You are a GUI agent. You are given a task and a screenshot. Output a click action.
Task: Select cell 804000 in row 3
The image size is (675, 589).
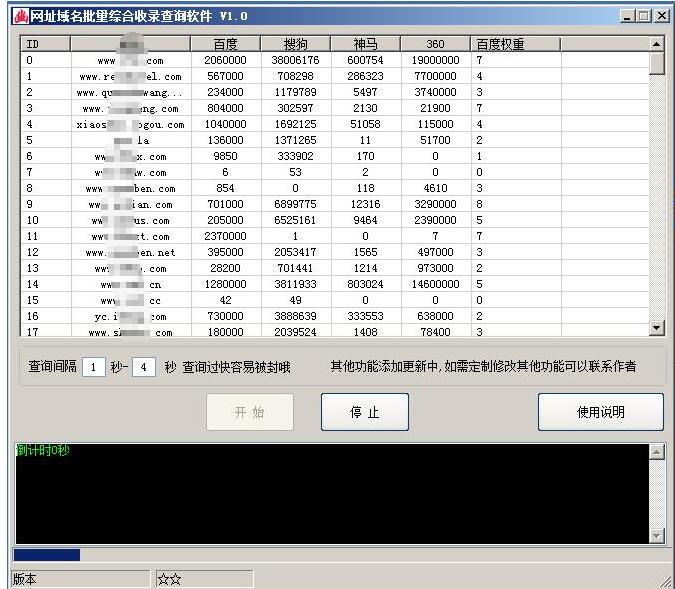pyautogui.click(x=226, y=108)
